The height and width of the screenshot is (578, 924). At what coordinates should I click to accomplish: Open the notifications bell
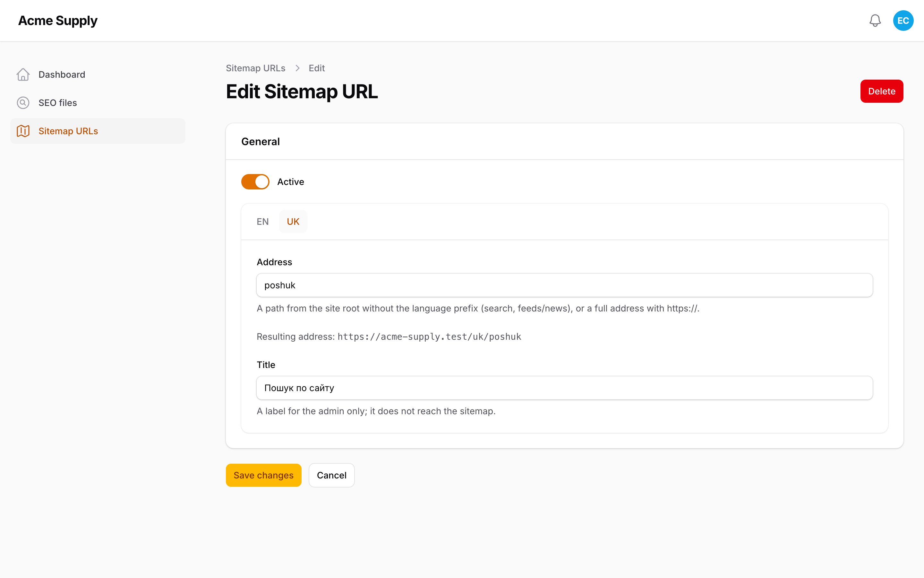pyautogui.click(x=875, y=21)
